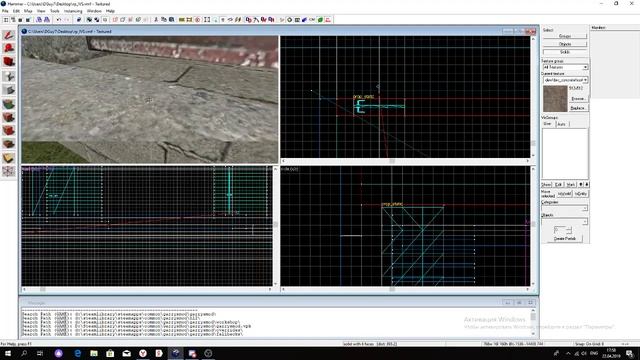Click the VisGroups Mark button
The width and height of the screenshot is (640, 360).
coord(570,184)
